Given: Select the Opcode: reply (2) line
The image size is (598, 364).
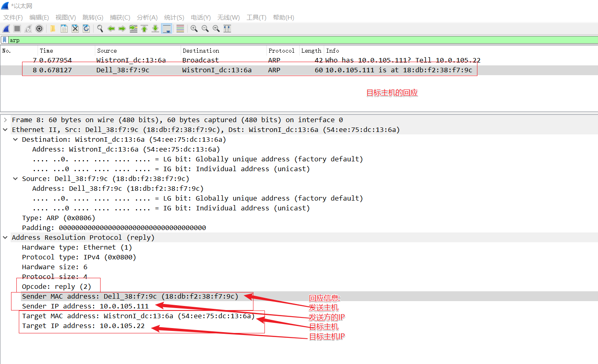Looking at the screenshot, I should click(57, 286).
